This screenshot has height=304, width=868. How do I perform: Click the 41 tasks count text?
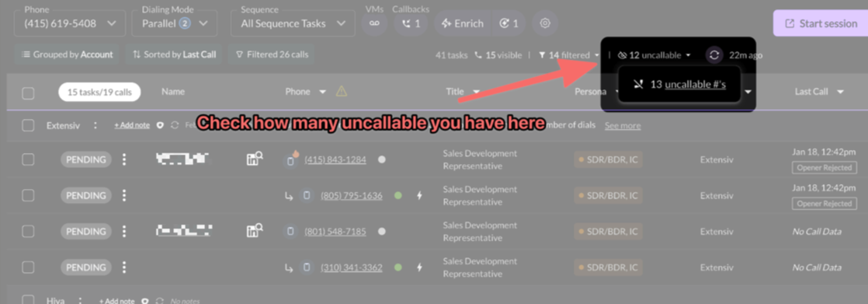tap(451, 55)
